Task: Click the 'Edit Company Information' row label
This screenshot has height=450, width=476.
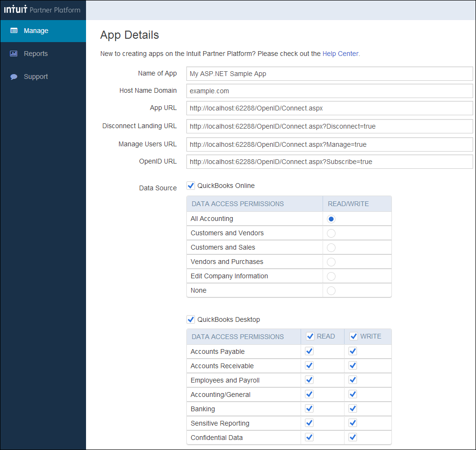Action: (x=229, y=276)
